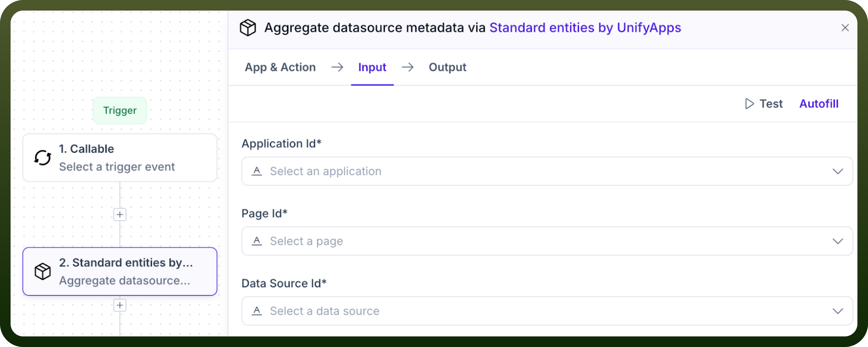Add a step between Callable and Standard entities
Viewport: 868px width, 347px height.
point(120,214)
